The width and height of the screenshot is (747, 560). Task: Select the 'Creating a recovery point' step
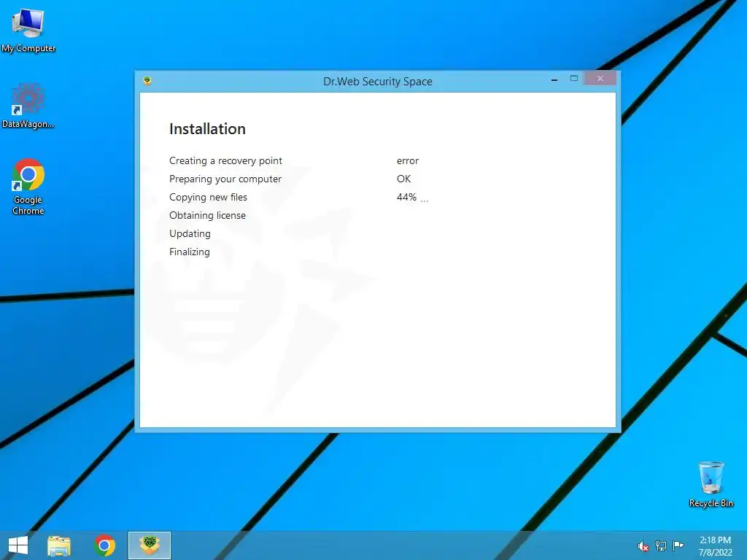225,161
